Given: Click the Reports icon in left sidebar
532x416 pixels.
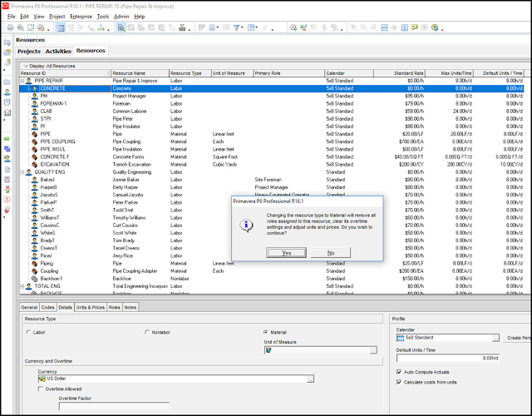Looking at the screenshot, I should tap(7, 102).
